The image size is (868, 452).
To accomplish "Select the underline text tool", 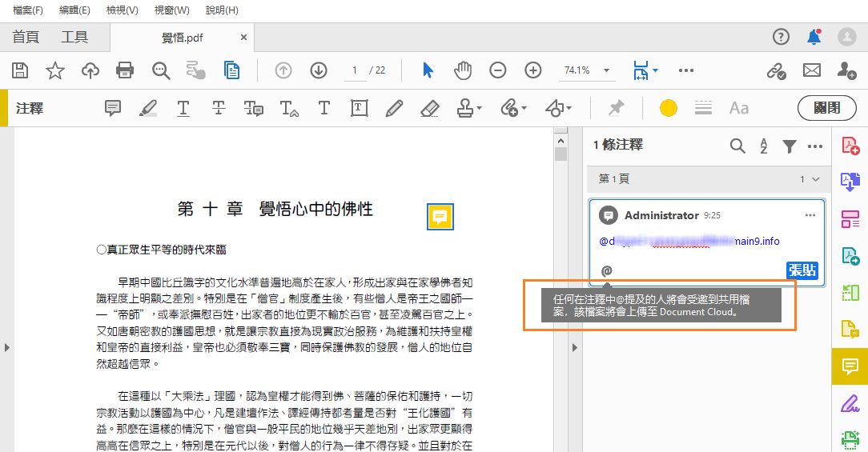I will (x=183, y=108).
